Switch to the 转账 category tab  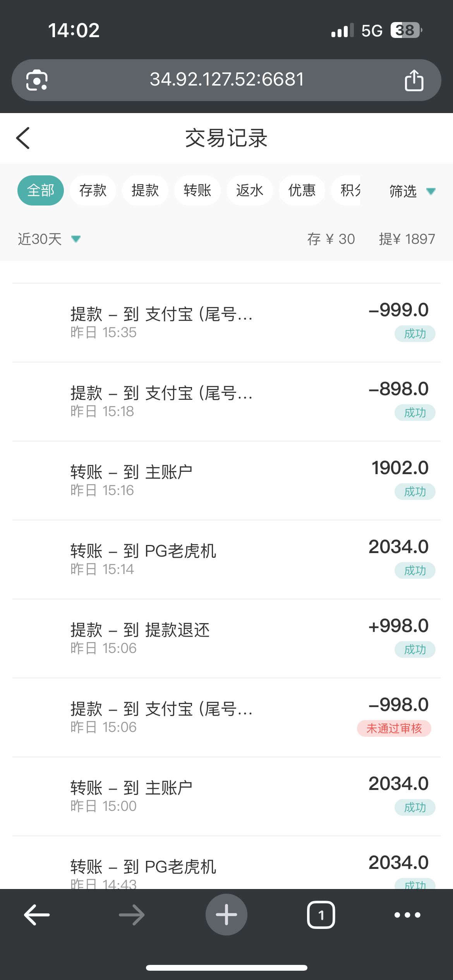pos(197,190)
